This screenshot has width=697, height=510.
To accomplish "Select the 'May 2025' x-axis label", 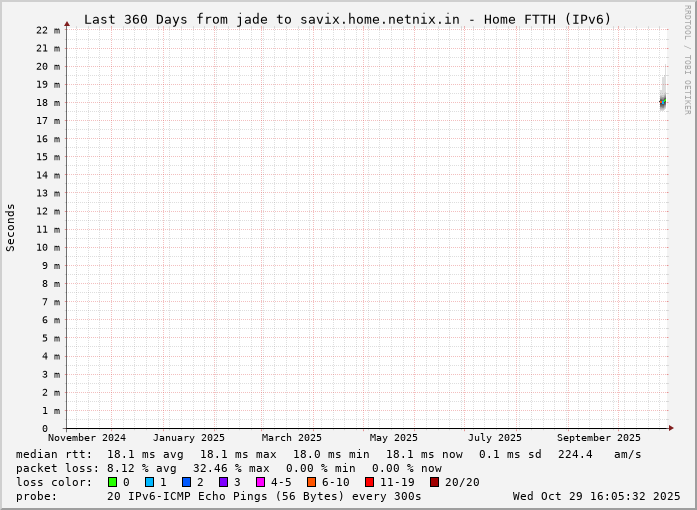I will (x=393, y=438).
